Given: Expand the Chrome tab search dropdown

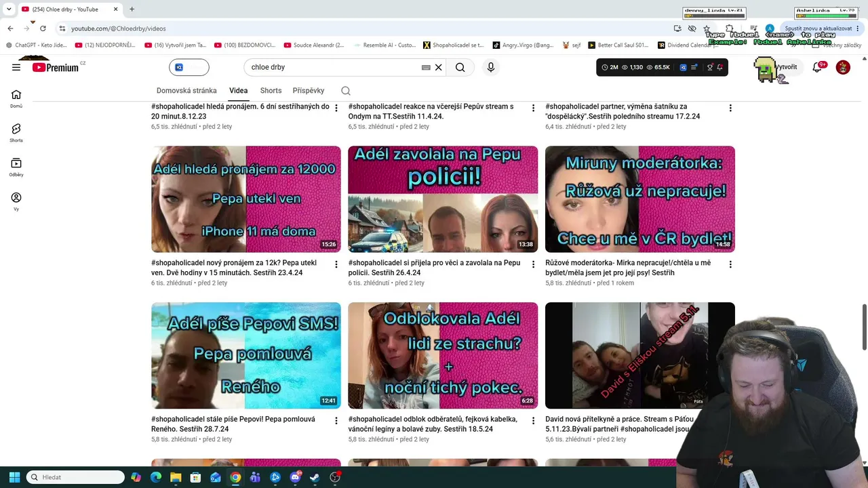Looking at the screenshot, I should point(9,9).
